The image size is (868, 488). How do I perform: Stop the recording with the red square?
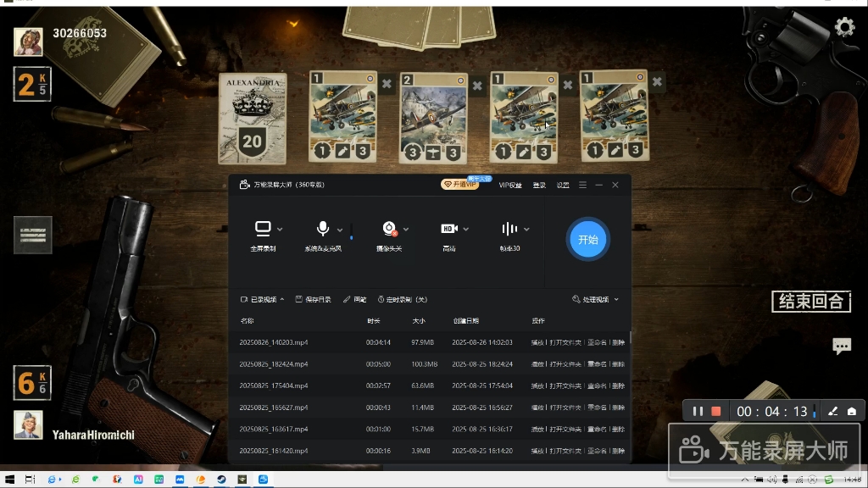click(715, 411)
